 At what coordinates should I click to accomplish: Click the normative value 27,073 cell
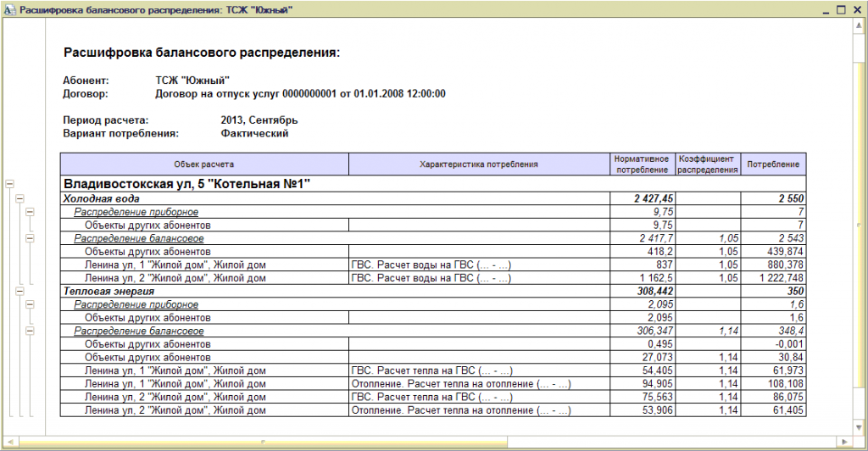(x=643, y=358)
